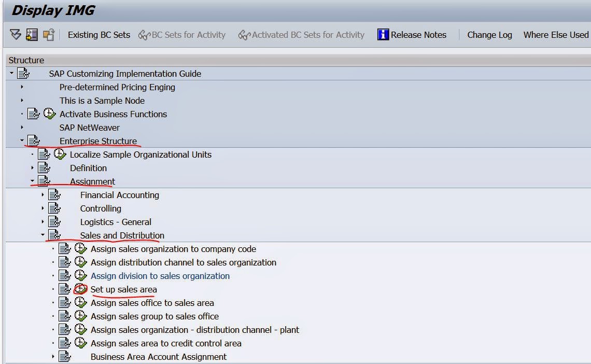Open documentation icon for Definition
This screenshot has height=364, width=591.
(x=44, y=167)
